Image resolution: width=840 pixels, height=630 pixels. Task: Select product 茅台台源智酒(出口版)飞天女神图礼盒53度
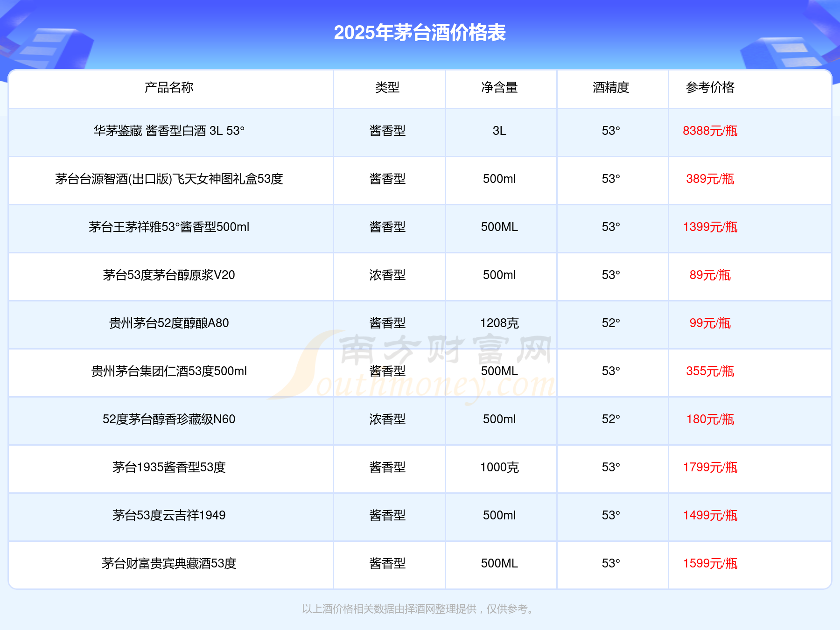click(x=169, y=179)
